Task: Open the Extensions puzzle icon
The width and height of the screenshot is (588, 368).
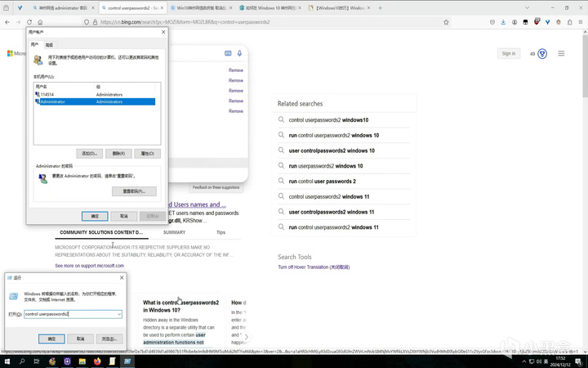Action: click(570, 22)
